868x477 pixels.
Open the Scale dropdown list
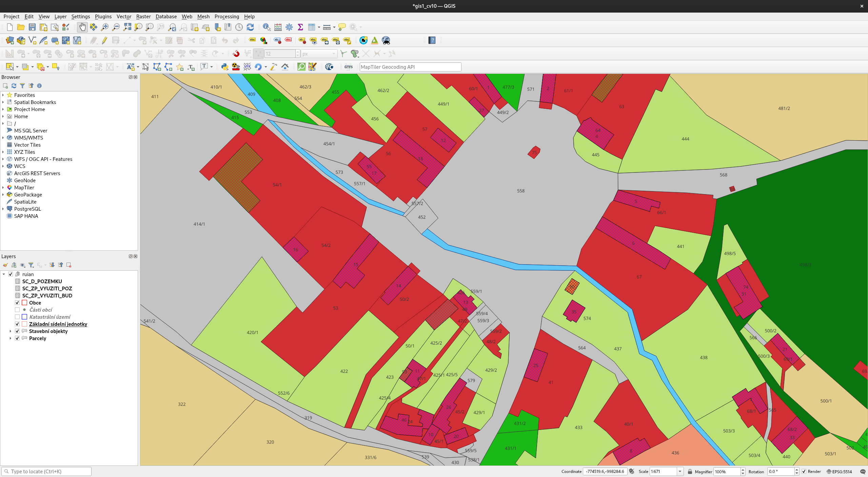coord(680,472)
